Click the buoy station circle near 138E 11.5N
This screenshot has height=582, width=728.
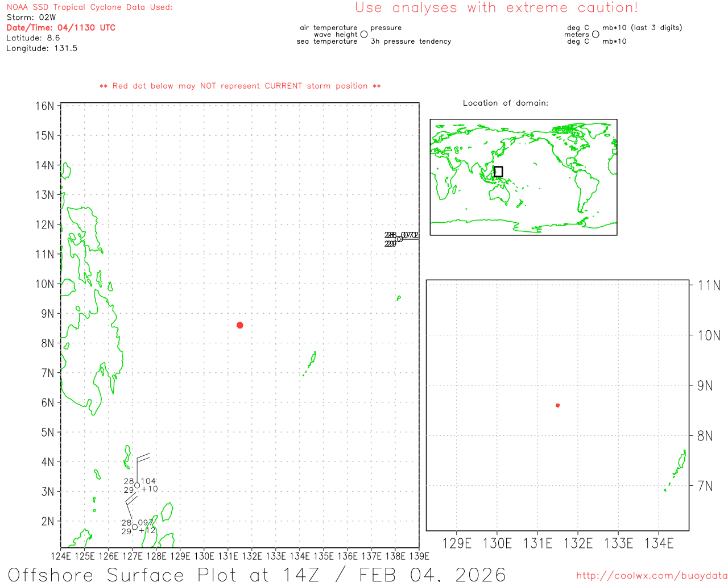[x=399, y=239]
